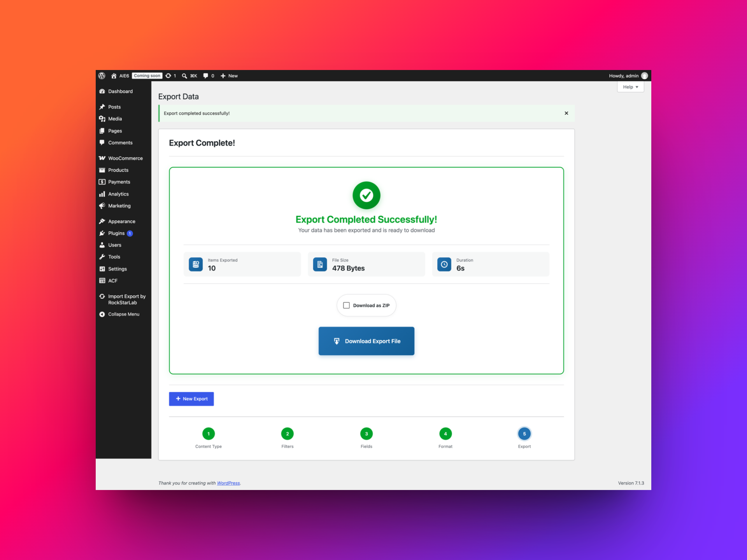Open the comments bubble in admin bar

(x=205, y=76)
